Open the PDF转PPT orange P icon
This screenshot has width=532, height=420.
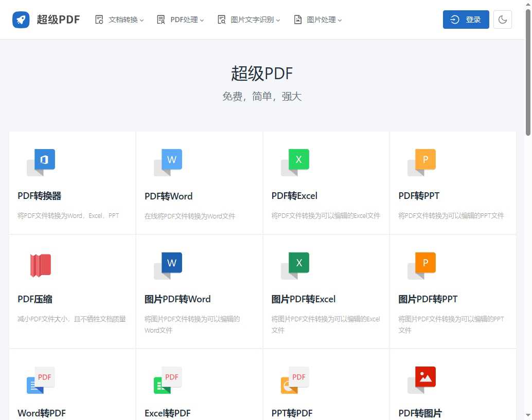422,162
